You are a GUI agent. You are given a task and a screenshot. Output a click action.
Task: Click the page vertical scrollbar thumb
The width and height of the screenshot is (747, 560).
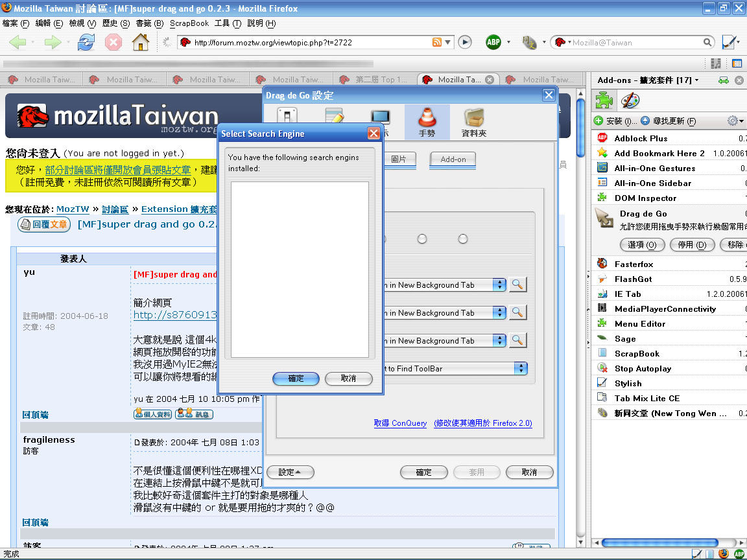click(580, 126)
